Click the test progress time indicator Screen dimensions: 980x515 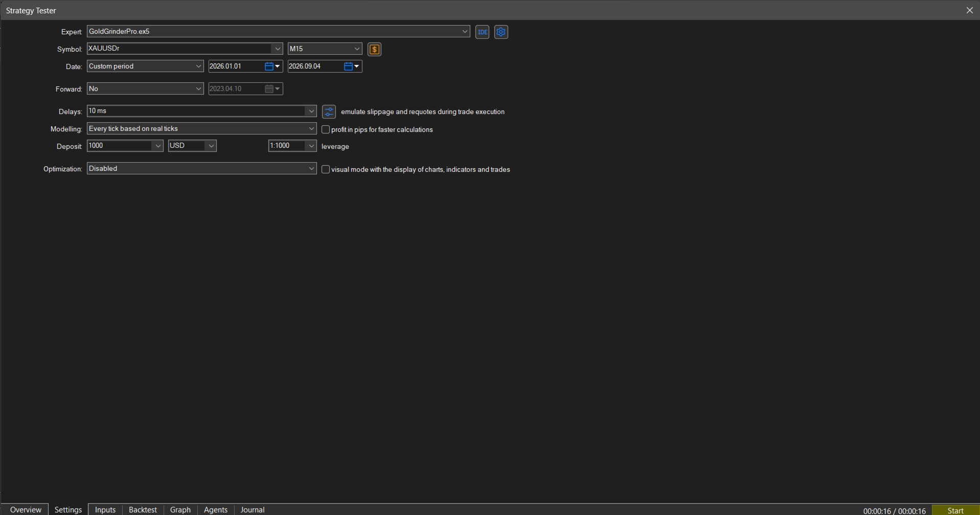(895, 510)
